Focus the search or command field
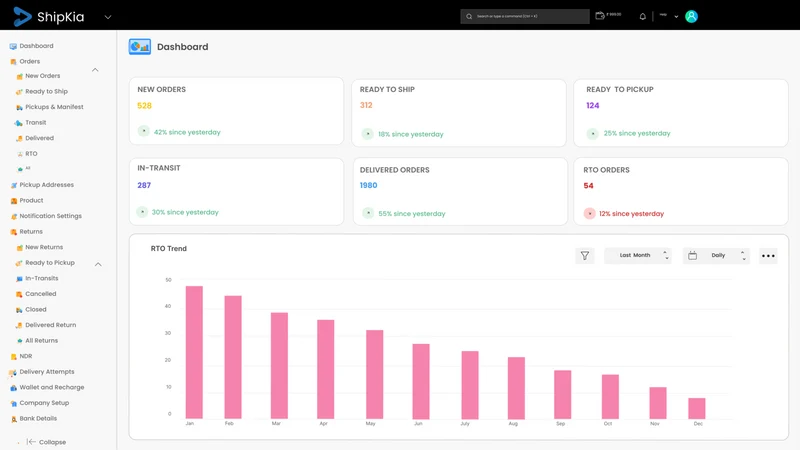800x450 pixels. coord(524,16)
